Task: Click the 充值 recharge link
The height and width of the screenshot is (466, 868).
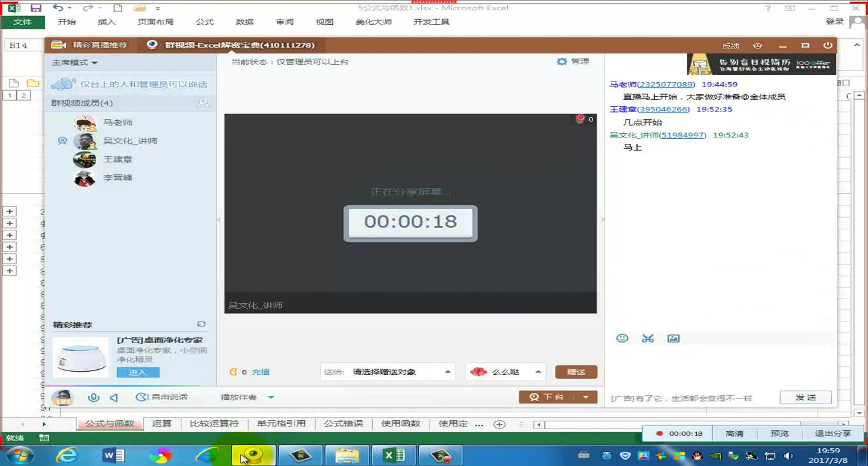Action: 260,372
